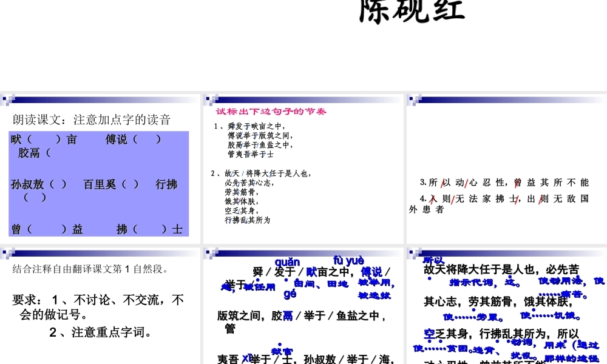
Task: Open the slide 结合注释自由翻译课文第1自然段
Action: pyautogui.click(x=100, y=306)
